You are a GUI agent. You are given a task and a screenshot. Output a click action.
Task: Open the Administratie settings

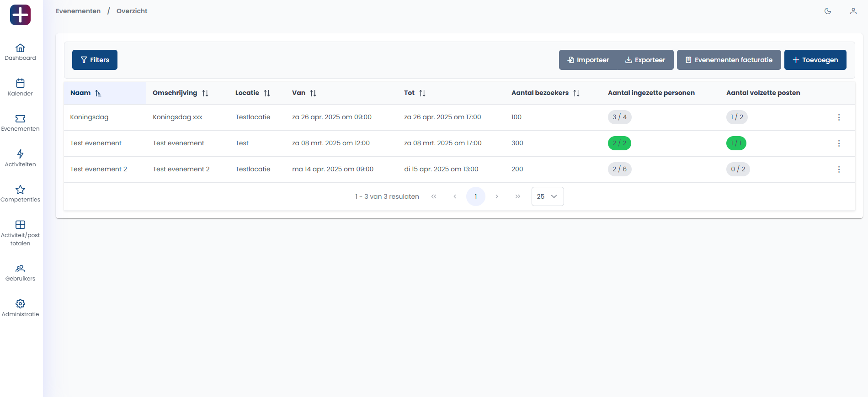pos(20,308)
